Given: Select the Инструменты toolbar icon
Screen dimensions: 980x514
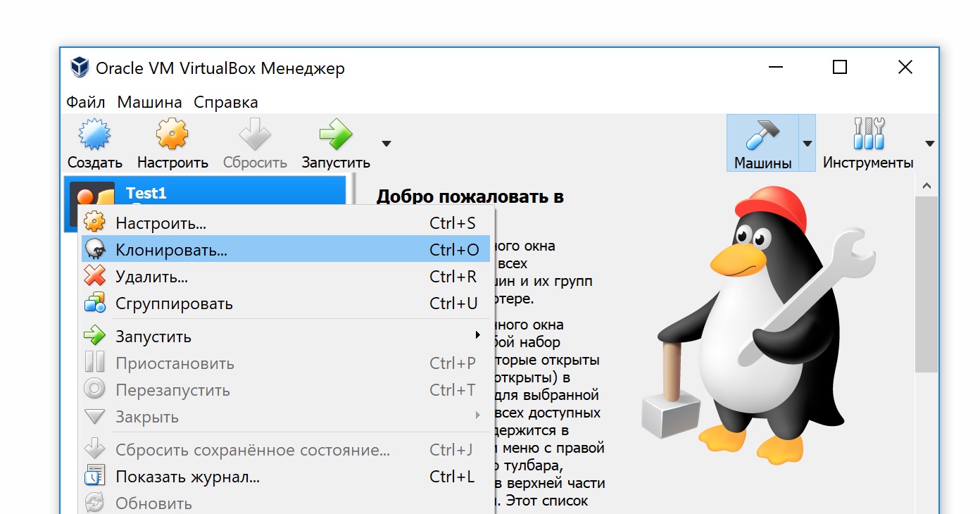Looking at the screenshot, I should 868,134.
